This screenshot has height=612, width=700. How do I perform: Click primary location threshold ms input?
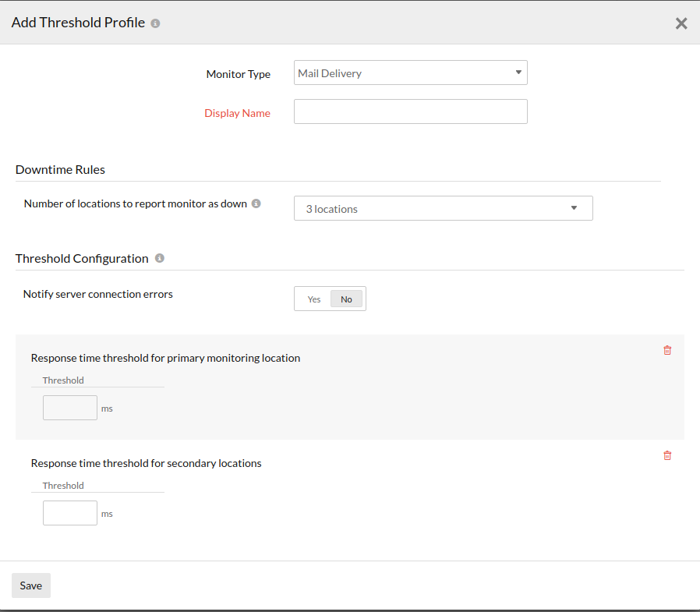pyautogui.click(x=70, y=408)
